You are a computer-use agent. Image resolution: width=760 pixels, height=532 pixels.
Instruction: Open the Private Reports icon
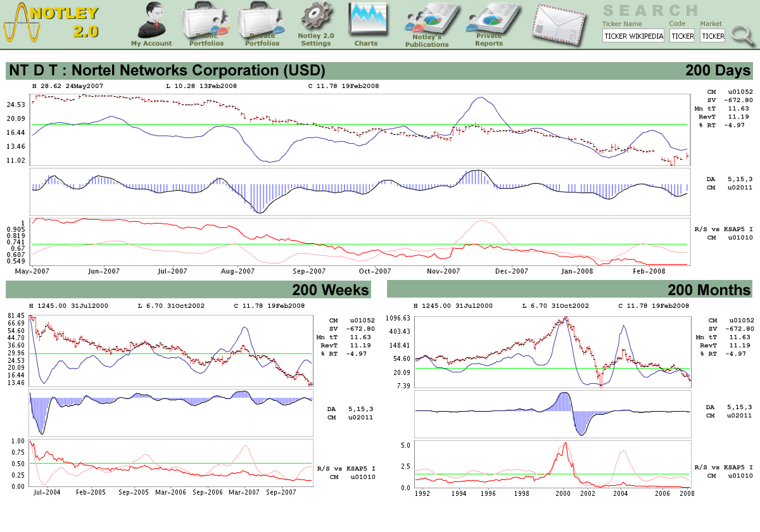coord(488,24)
